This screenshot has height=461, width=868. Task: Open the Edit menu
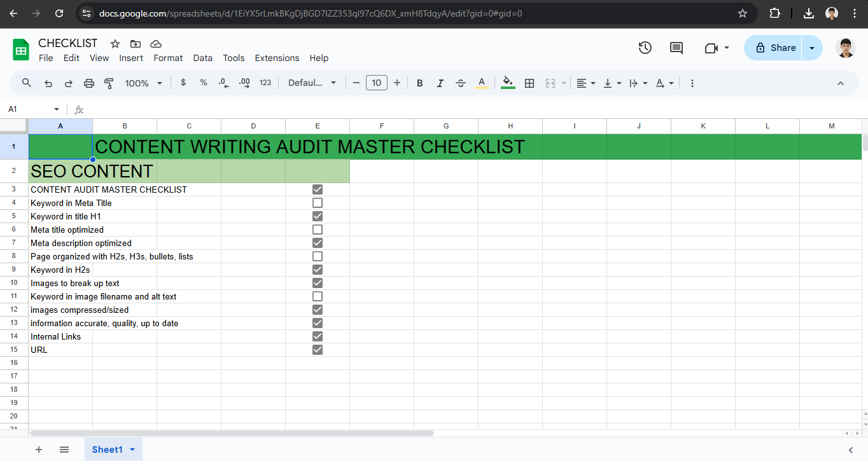pyautogui.click(x=71, y=58)
